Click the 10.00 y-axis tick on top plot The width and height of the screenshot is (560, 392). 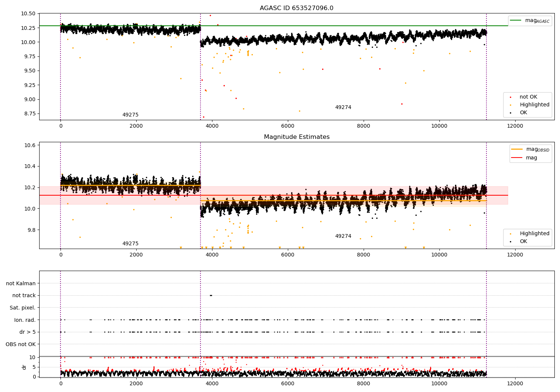(29, 42)
